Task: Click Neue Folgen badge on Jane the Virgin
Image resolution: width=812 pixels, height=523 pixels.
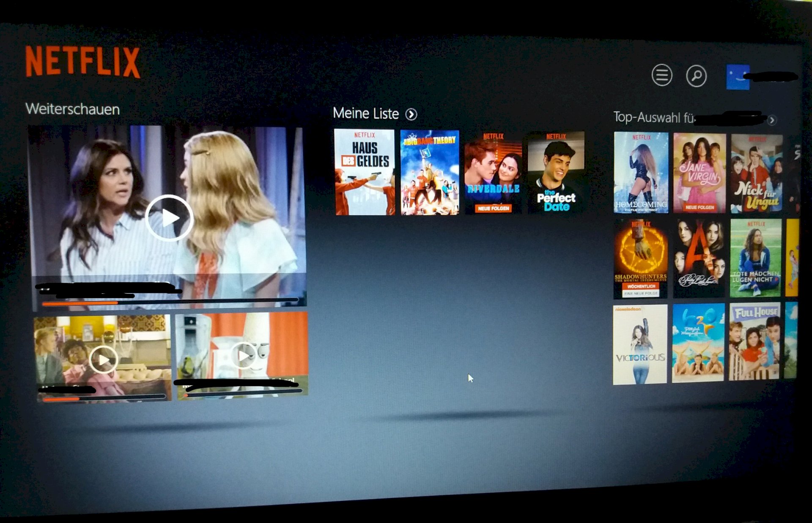Action: 700,207
